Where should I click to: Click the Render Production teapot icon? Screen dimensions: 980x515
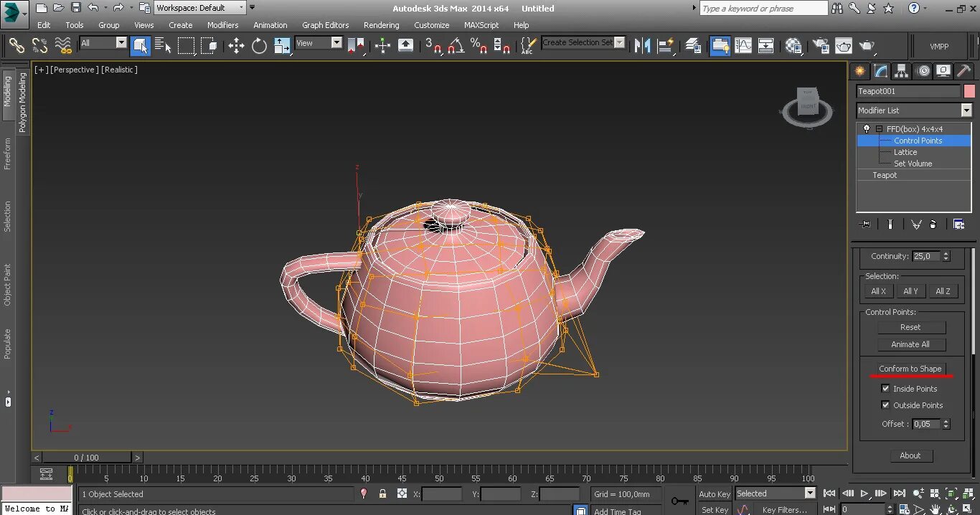click(867, 46)
